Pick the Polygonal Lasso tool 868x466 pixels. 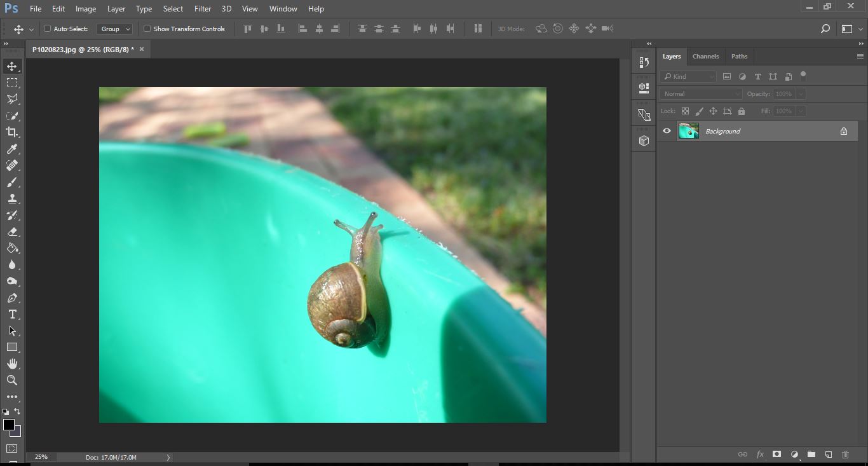tap(12, 99)
